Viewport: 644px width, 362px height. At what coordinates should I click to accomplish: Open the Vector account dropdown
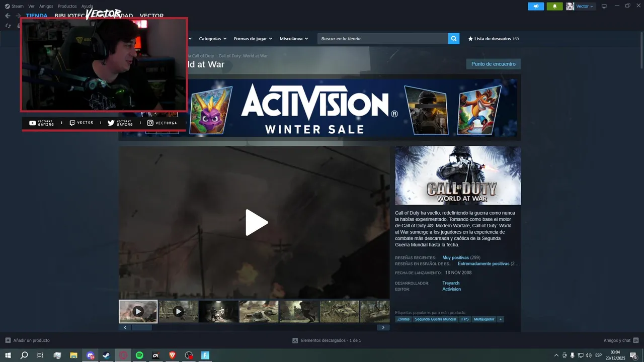tap(585, 6)
